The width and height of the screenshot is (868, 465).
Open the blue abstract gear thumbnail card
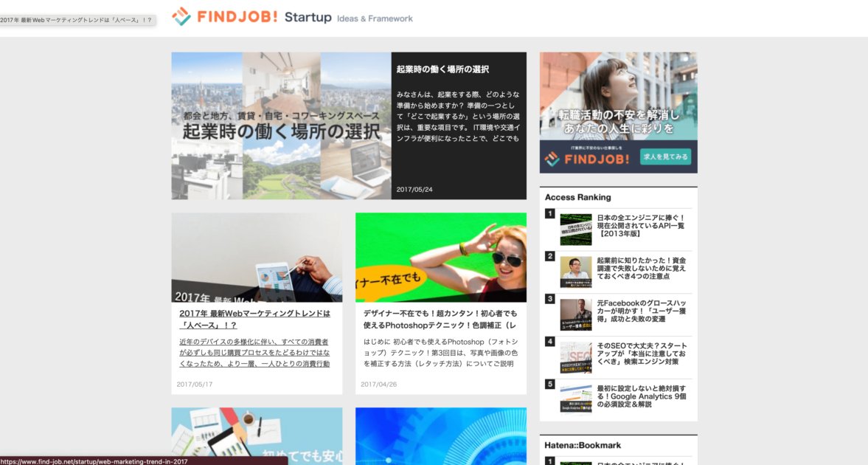pos(441,436)
